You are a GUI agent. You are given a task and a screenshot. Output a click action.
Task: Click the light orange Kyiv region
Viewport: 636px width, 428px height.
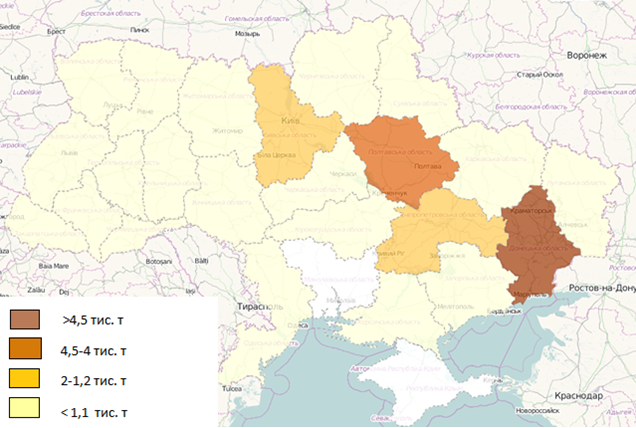click(290, 130)
